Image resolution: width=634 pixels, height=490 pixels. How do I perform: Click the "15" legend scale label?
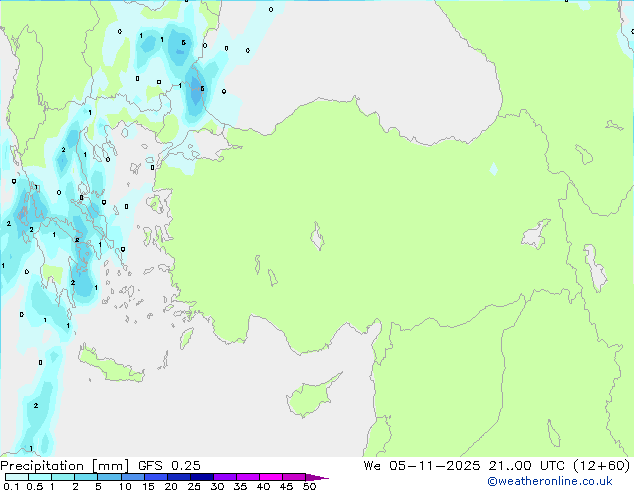(148, 486)
